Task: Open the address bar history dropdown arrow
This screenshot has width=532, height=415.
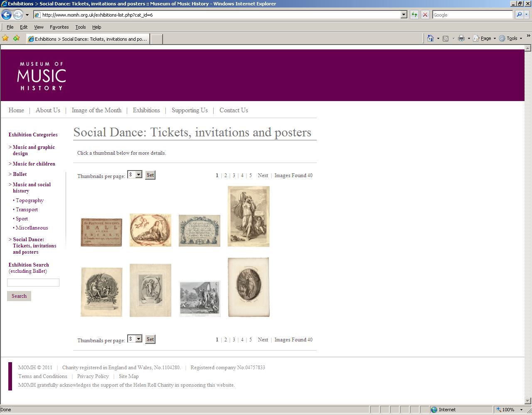Action: tap(403, 15)
